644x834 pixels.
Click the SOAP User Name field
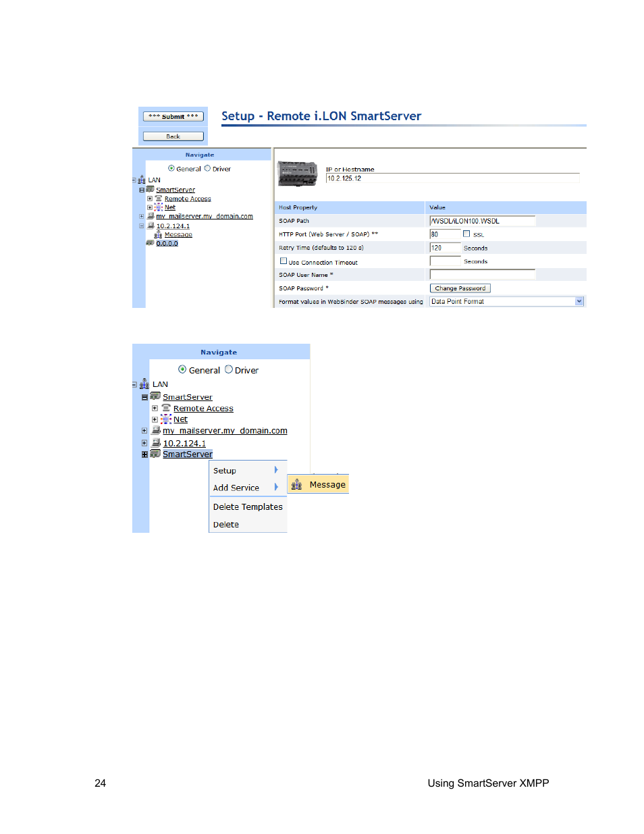(x=483, y=274)
